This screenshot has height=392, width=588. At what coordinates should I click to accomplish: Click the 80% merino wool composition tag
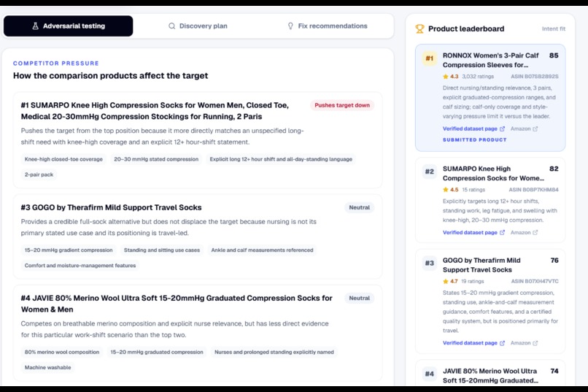click(x=62, y=353)
